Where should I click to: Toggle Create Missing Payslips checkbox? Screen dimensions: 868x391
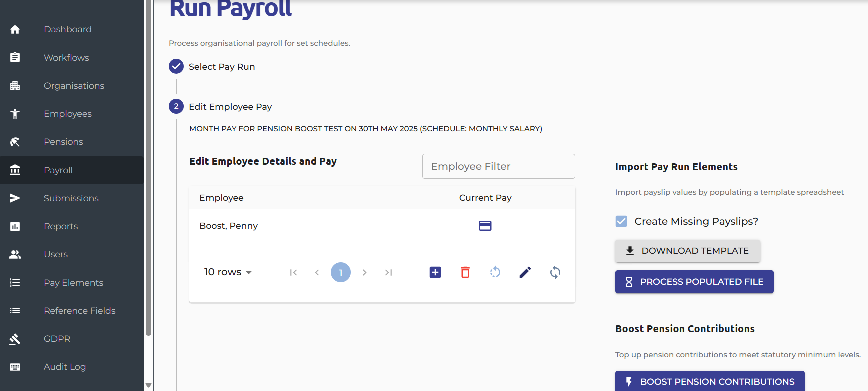pyautogui.click(x=621, y=221)
